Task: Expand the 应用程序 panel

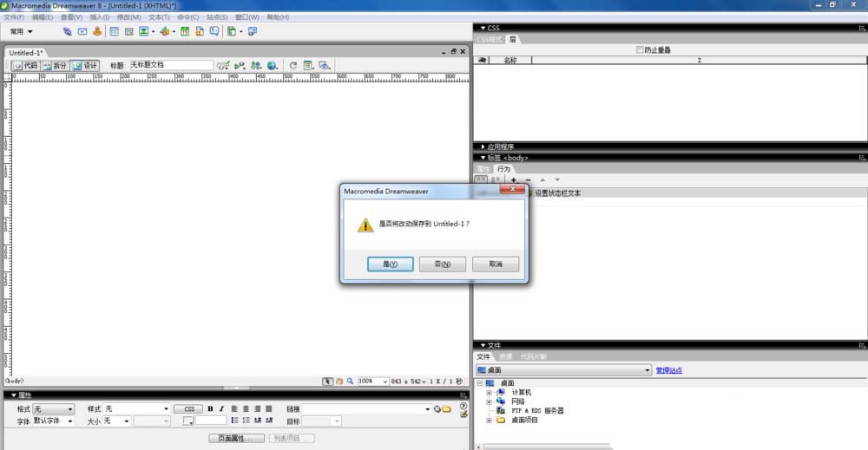Action: (483, 147)
